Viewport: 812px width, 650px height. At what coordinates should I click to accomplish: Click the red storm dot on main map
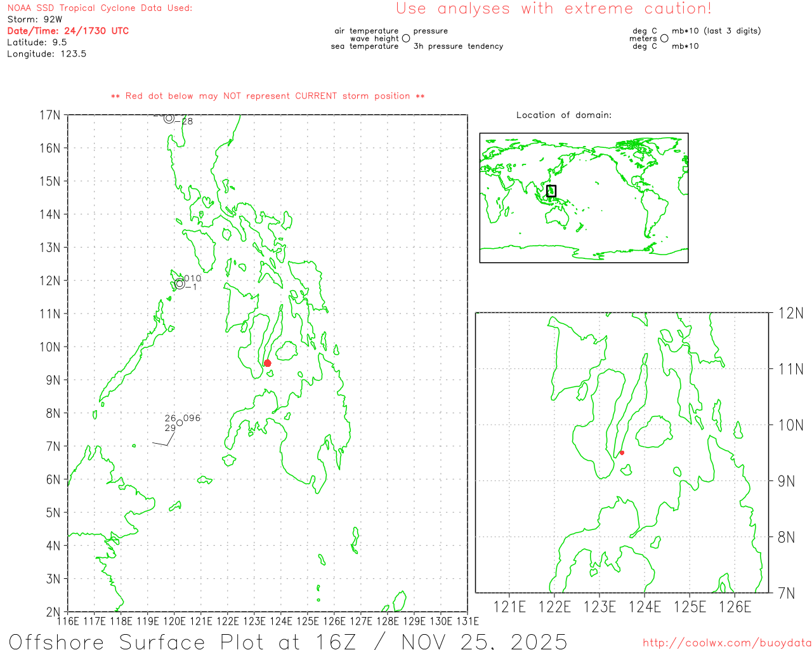267,363
